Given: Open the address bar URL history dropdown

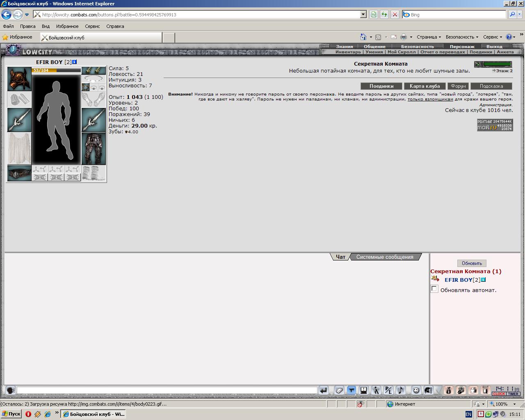Looking at the screenshot, I should [x=363, y=14].
